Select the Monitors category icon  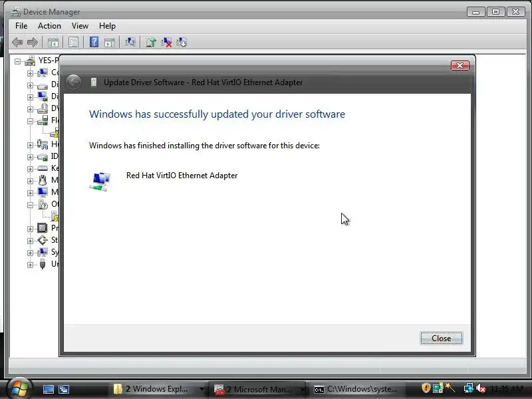(x=43, y=192)
